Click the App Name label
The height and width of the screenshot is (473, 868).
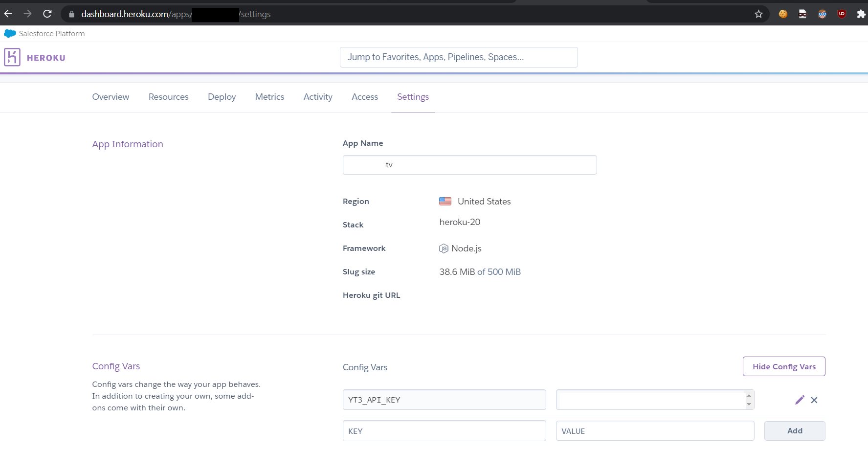pos(363,143)
